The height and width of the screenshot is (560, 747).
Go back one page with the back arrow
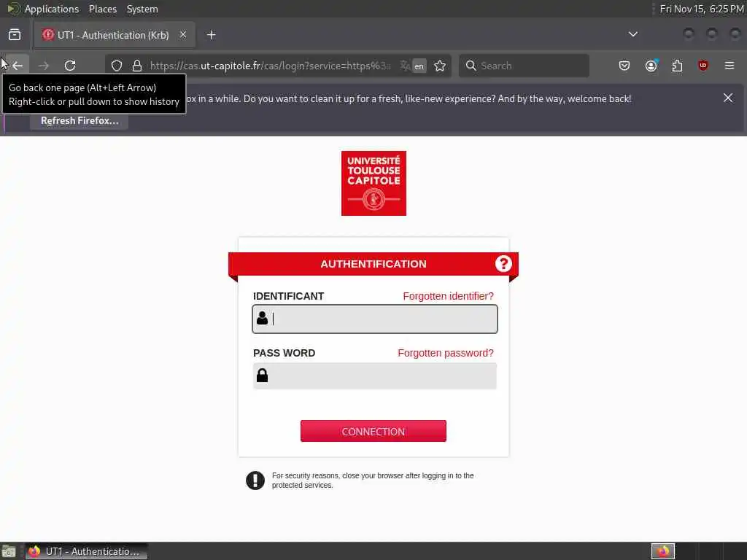[x=18, y=66]
